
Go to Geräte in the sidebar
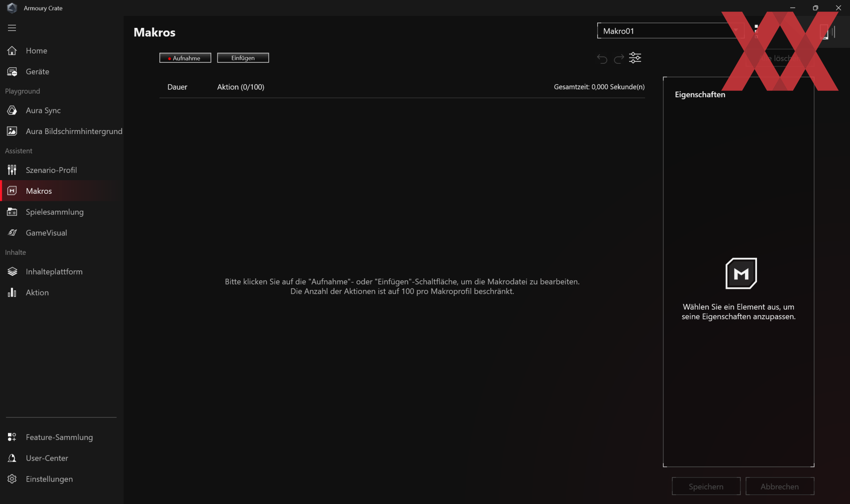[x=62, y=72]
